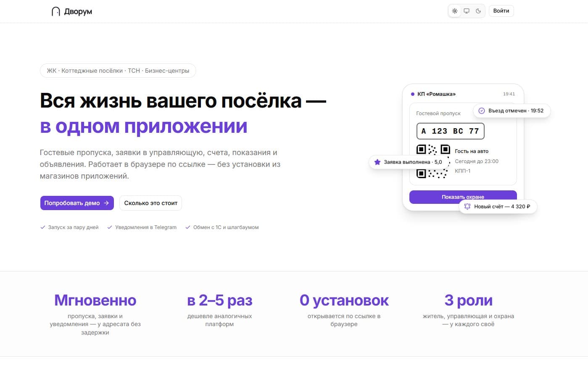The width and height of the screenshot is (588, 382).
Task: Click the ЖК · Коттеджные посёлки category pill
Action: [x=118, y=71]
